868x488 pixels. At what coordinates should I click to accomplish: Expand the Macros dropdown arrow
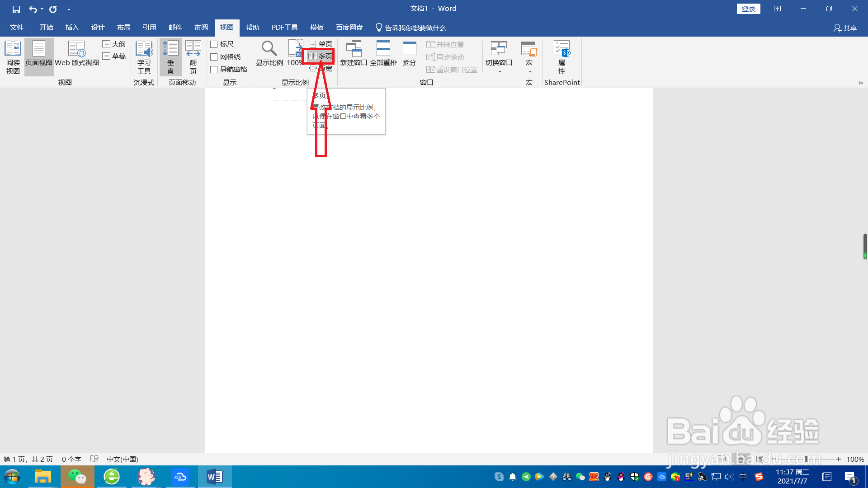(530, 71)
